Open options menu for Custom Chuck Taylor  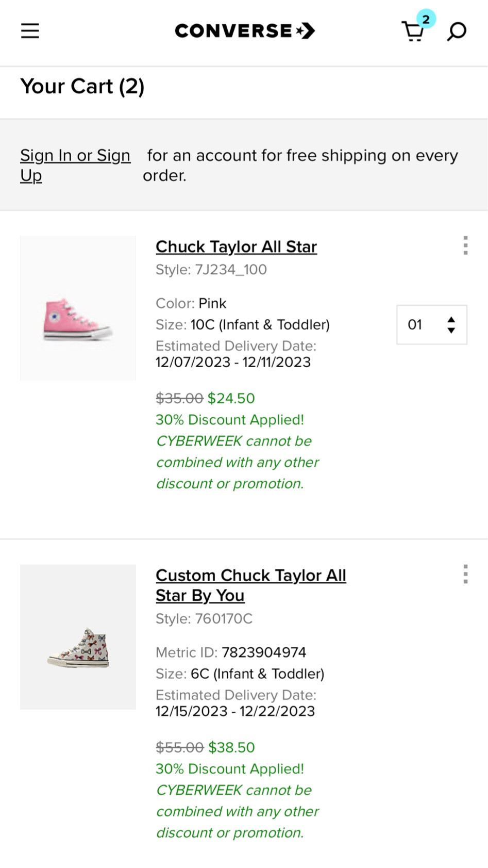coord(465,574)
